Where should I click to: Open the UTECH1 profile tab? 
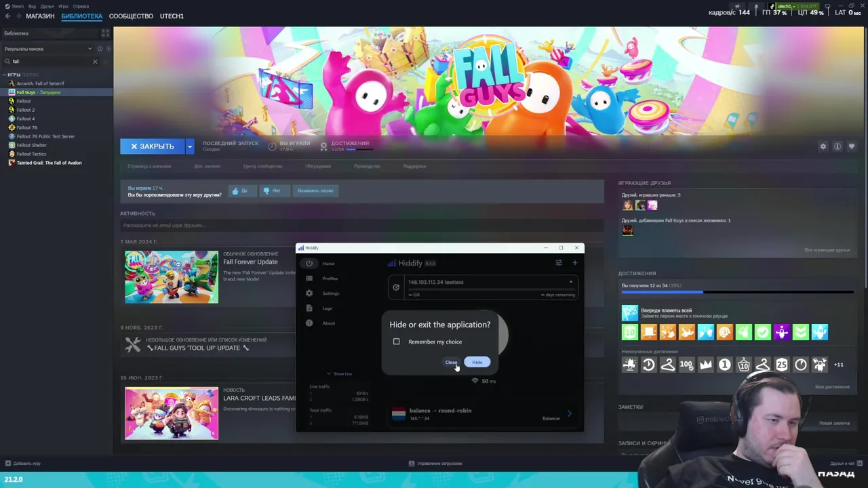[x=172, y=16]
